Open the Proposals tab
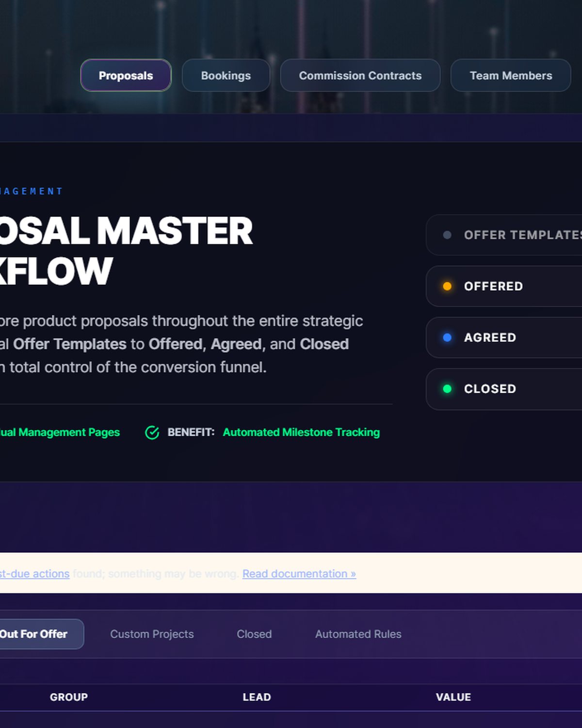The height and width of the screenshot is (728, 582). [126, 75]
